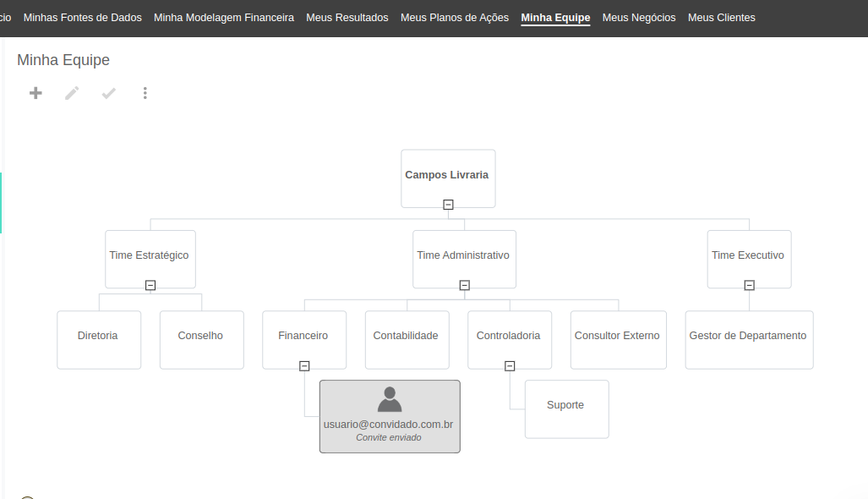Viewport: 868px width, 499px height.
Task: Collapse the Campos Livraria node
Action: click(x=449, y=205)
